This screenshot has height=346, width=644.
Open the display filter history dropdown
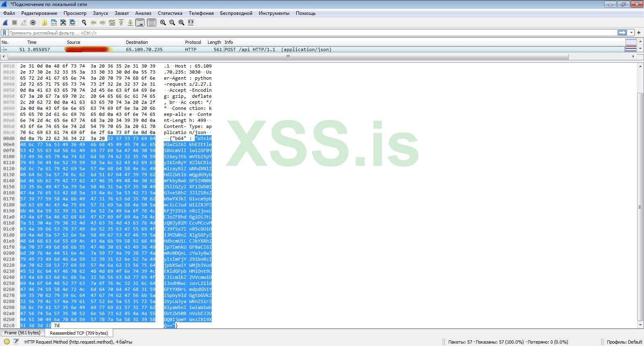632,33
